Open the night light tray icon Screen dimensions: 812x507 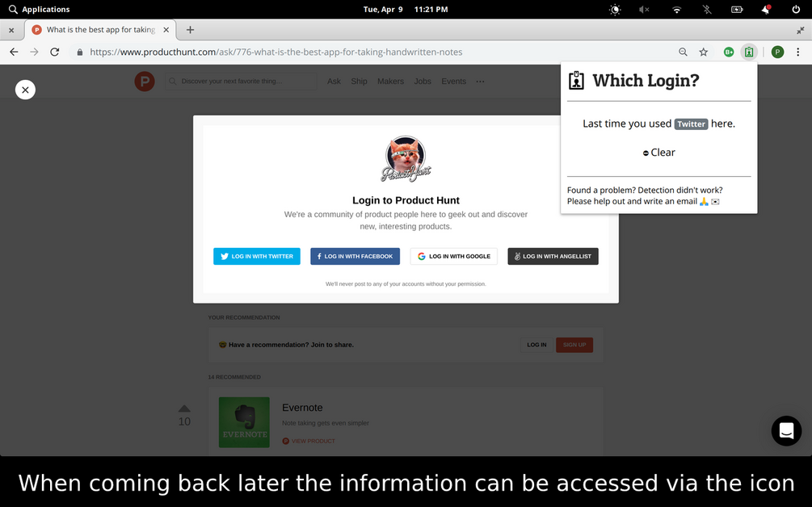point(615,10)
